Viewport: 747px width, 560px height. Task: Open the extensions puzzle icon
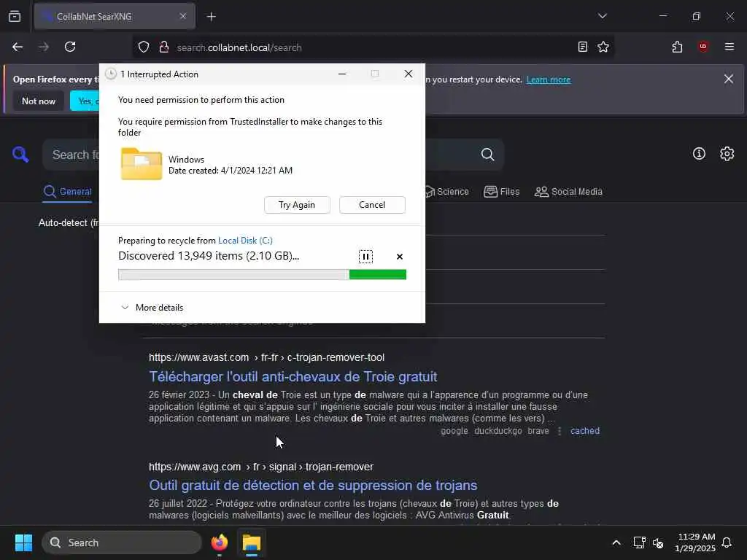coord(677,47)
